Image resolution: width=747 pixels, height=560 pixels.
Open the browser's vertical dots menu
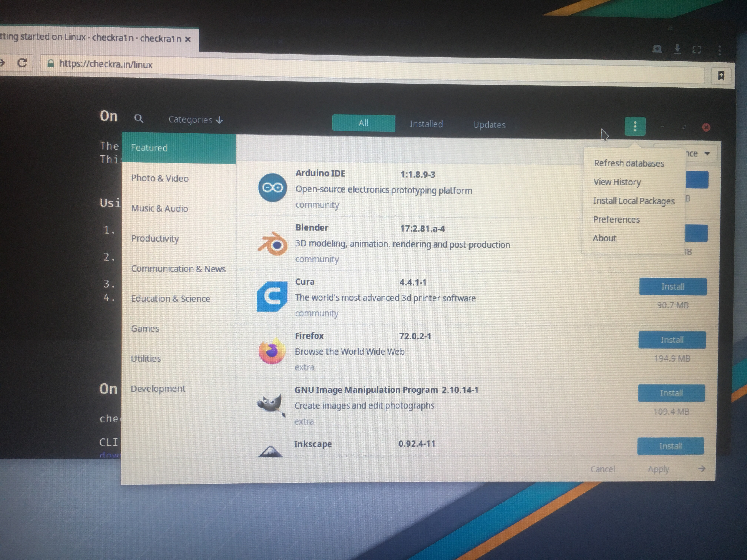720,50
